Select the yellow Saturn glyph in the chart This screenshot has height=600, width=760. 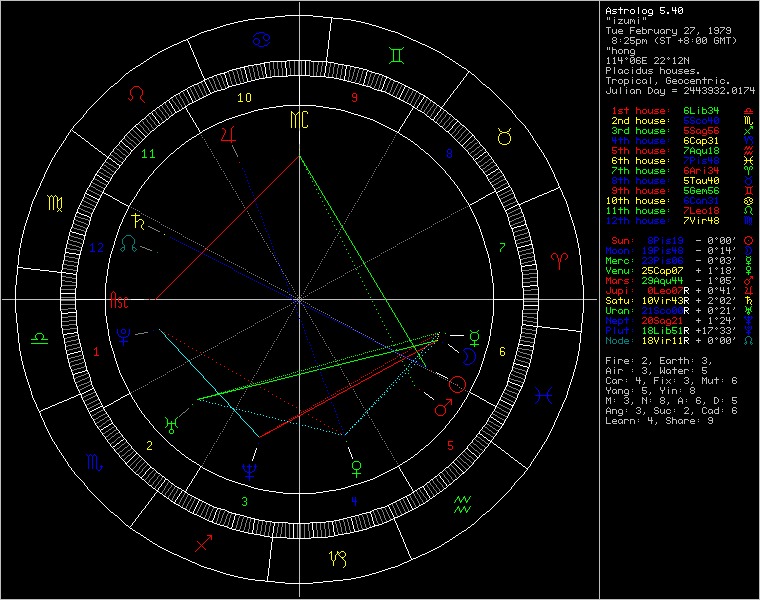[x=138, y=221]
